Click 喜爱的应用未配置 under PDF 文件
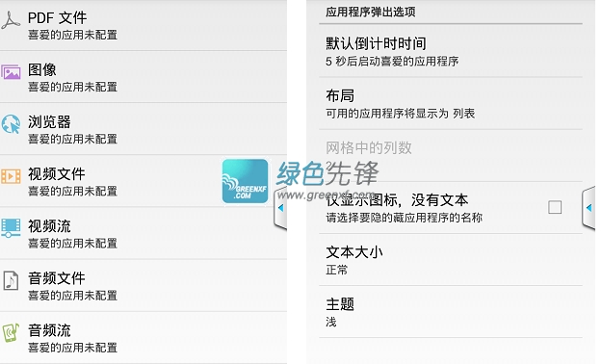602x364 pixels. pyautogui.click(x=72, y=35)
